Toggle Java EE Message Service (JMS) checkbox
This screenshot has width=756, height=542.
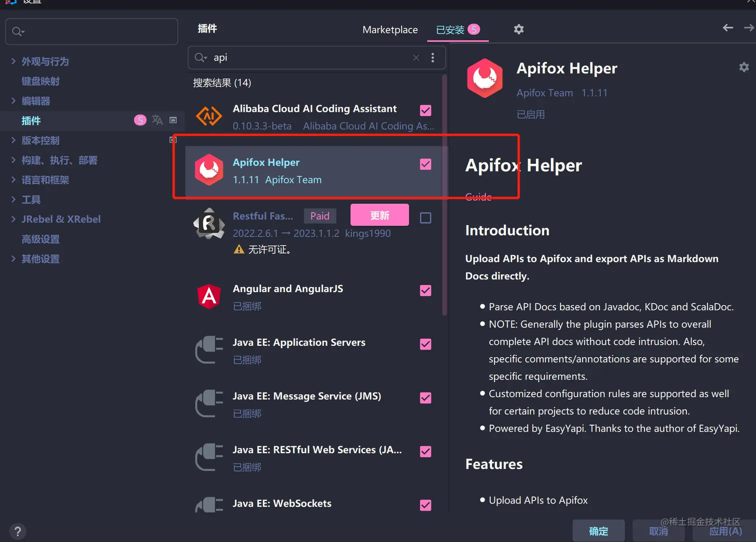(425, 398)
